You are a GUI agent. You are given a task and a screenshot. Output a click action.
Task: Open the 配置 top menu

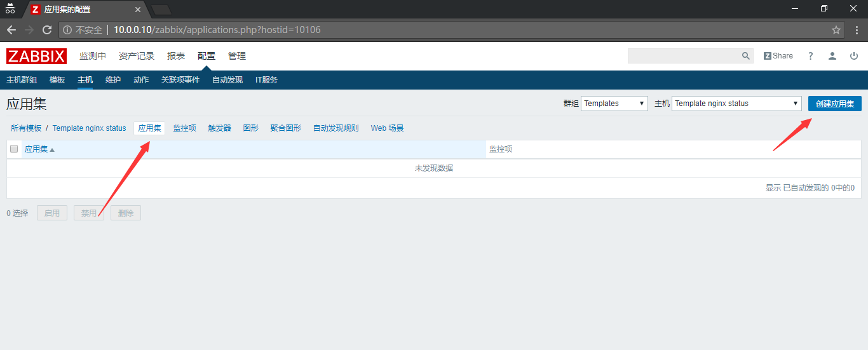pos(207,56)
